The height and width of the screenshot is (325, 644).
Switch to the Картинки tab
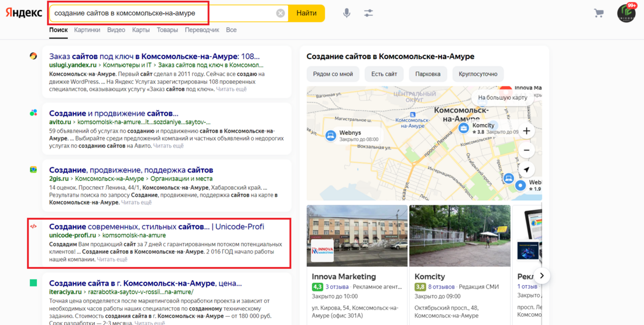87,30
